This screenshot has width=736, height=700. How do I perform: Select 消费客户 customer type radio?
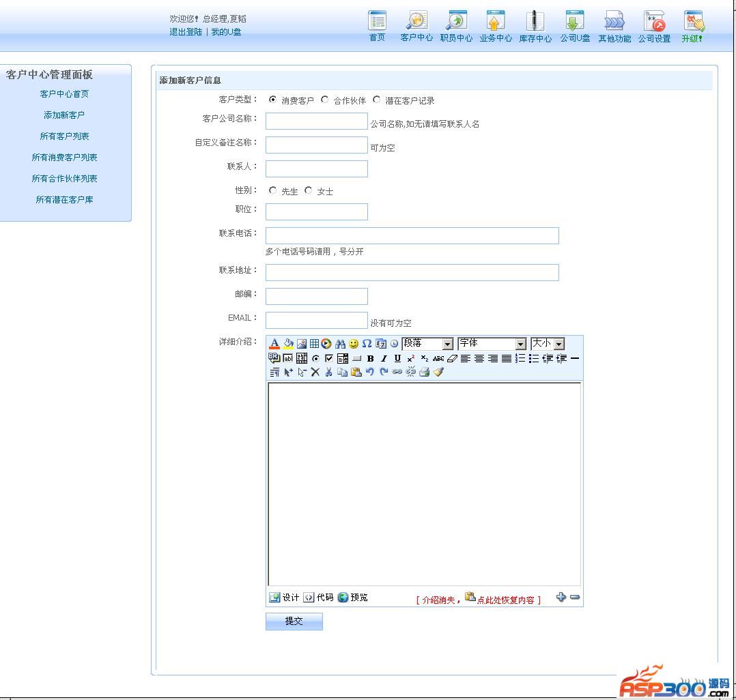272,100
